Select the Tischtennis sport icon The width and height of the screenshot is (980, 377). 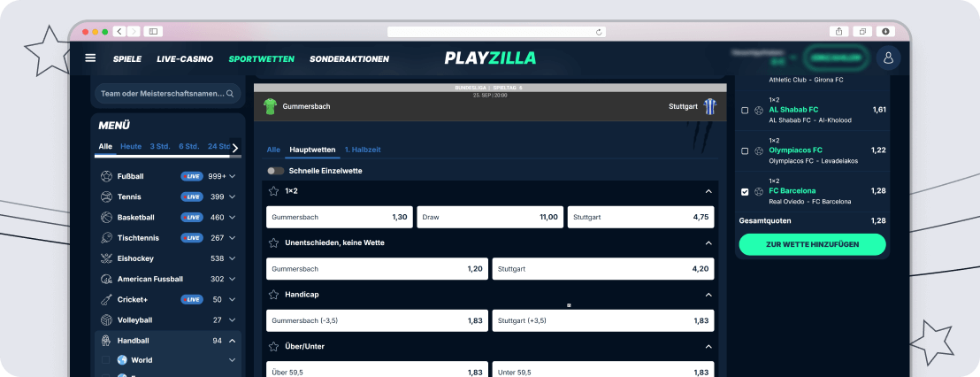106,238
